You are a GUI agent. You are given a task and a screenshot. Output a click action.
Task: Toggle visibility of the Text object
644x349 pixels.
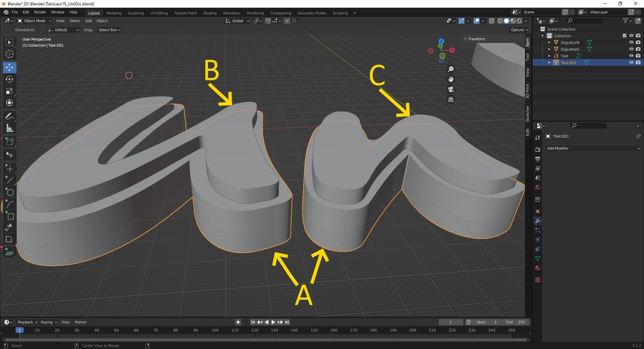pyautogui.click(x=631, y=56)
